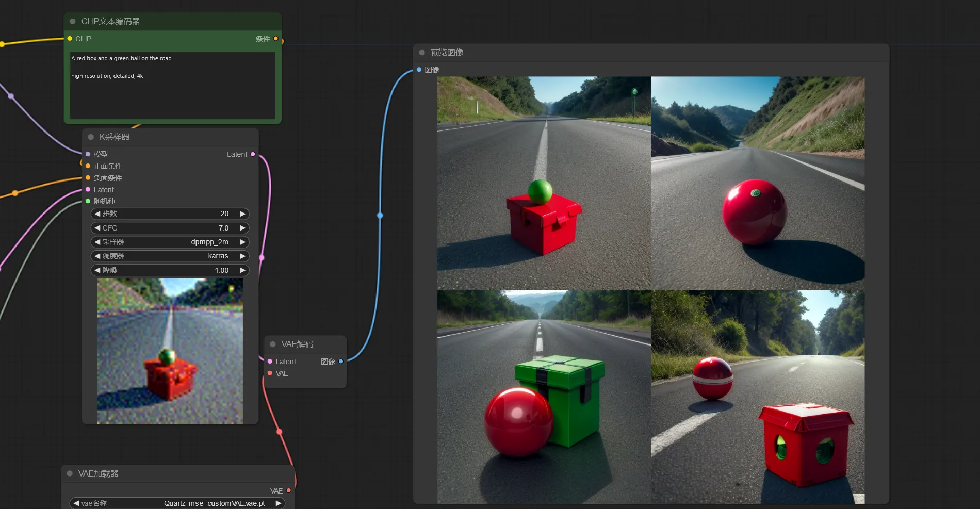Click the K采样器 Latent output connector
This screenshot has width=980, height=509.
click(253, 154)
